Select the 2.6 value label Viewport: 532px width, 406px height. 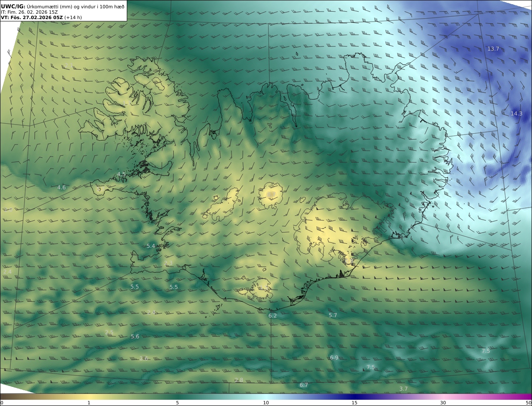click(143, 359)
